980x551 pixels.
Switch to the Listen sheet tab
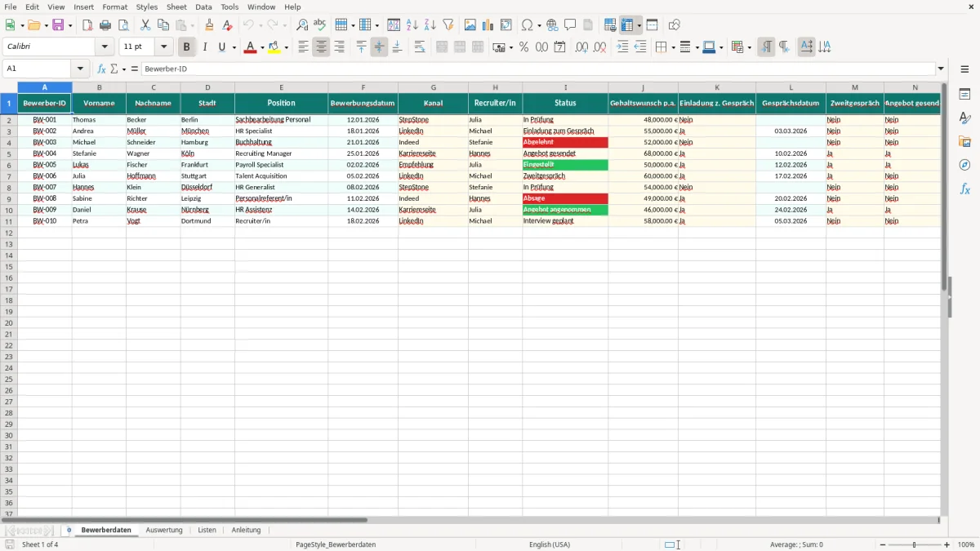(207, 530)
